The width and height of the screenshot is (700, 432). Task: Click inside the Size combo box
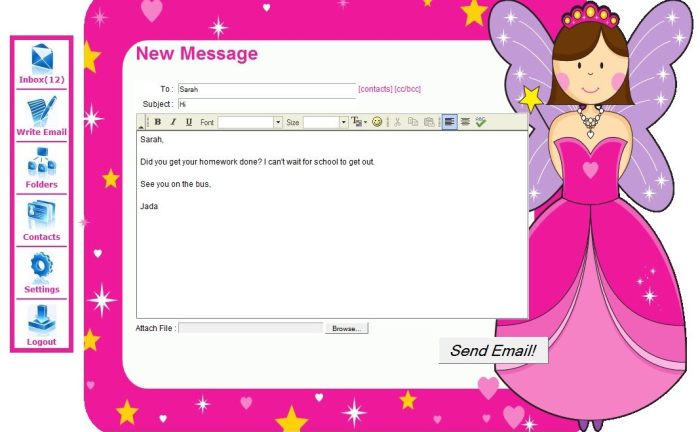coord(321,122)
